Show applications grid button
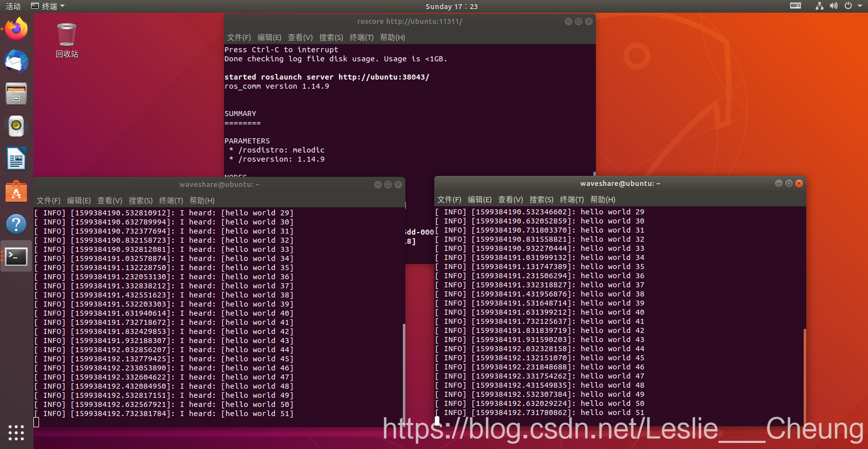 (x=16, y=432)
